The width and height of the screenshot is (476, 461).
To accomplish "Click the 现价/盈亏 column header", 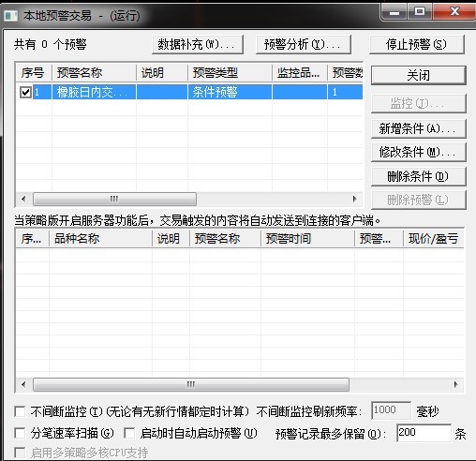I will point(434,239).
